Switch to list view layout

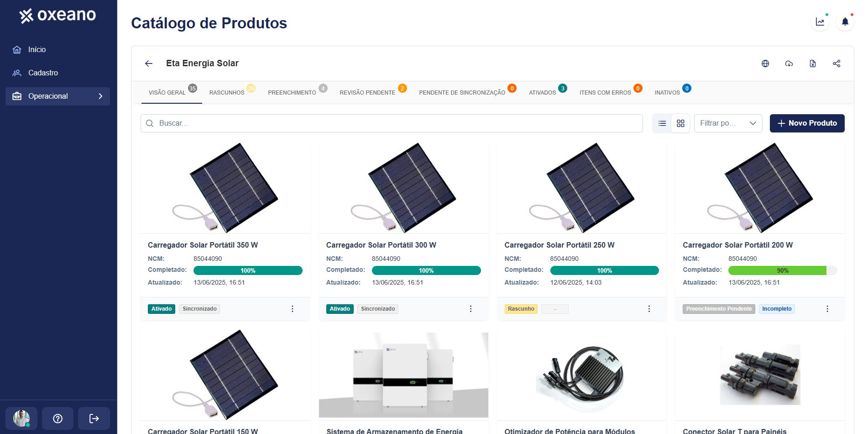coord(662,123)
